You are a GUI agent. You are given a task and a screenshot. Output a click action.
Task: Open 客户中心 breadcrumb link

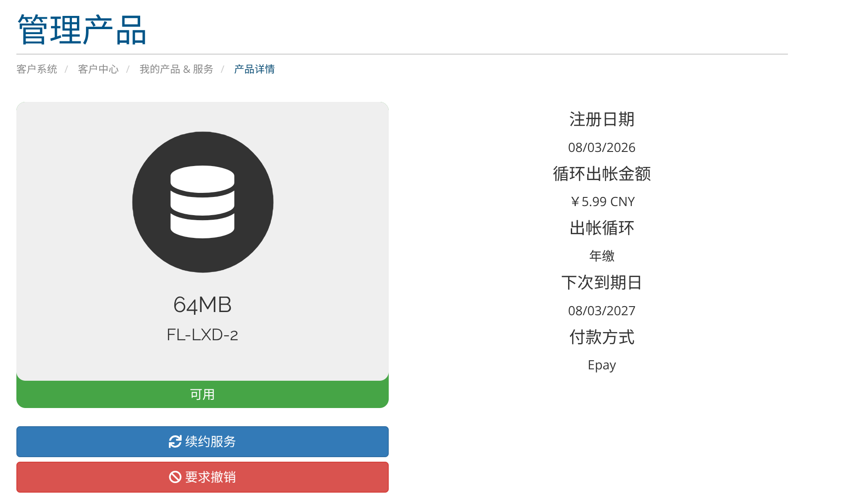coord(98,69)
